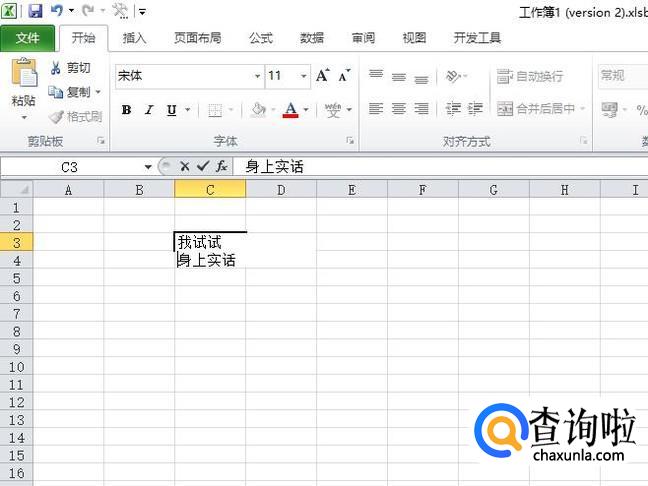Switch to the 开发工具 tab

click(x=477, y=38)
